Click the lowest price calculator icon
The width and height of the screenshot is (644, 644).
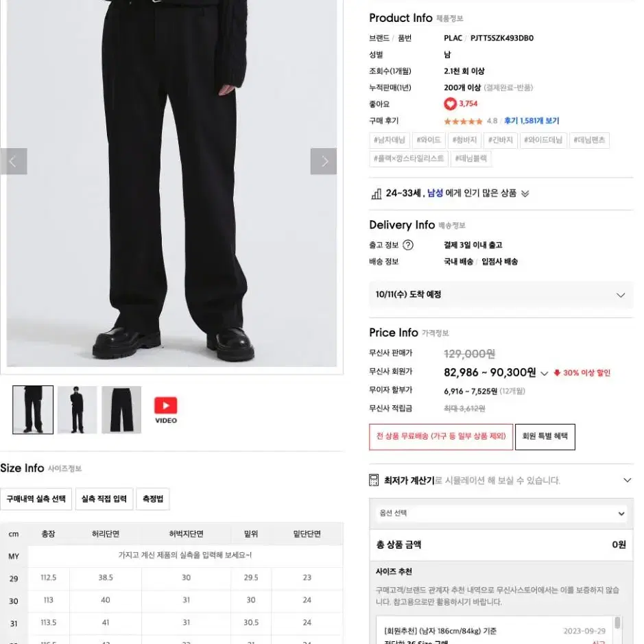pyautogui.click(x=374, y=480)
